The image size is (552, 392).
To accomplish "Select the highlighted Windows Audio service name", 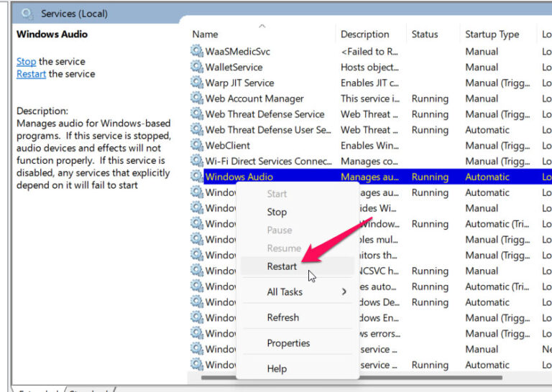I will [239, 177].
